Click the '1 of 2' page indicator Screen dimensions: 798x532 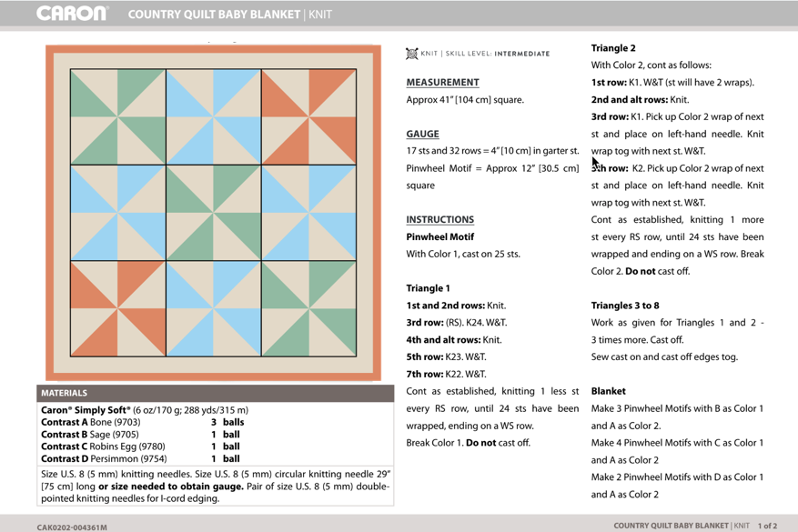[767, 526]
